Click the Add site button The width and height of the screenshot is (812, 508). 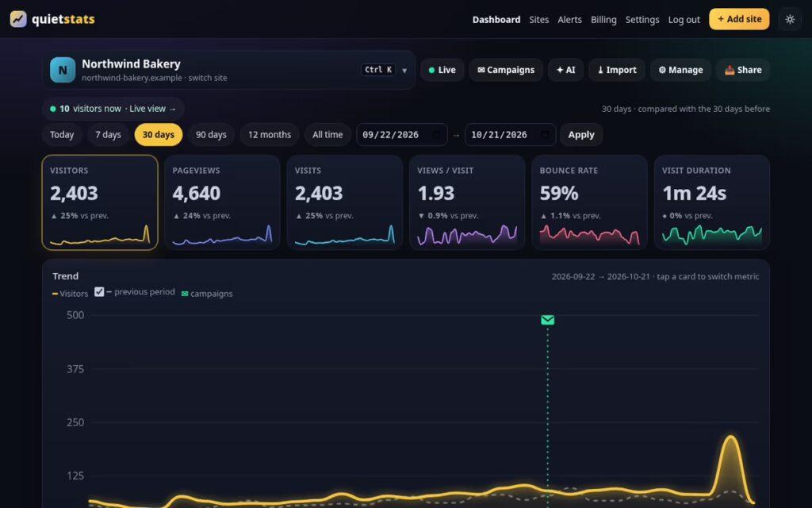tap(739, 19)
